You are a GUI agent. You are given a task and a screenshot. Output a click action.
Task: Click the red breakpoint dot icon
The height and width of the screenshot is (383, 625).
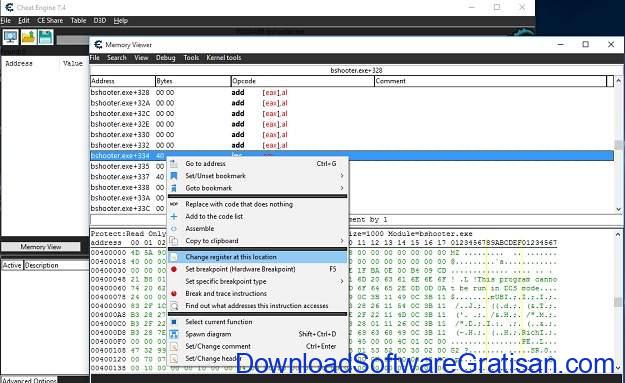pyautogui.click(x=174, y=269)
